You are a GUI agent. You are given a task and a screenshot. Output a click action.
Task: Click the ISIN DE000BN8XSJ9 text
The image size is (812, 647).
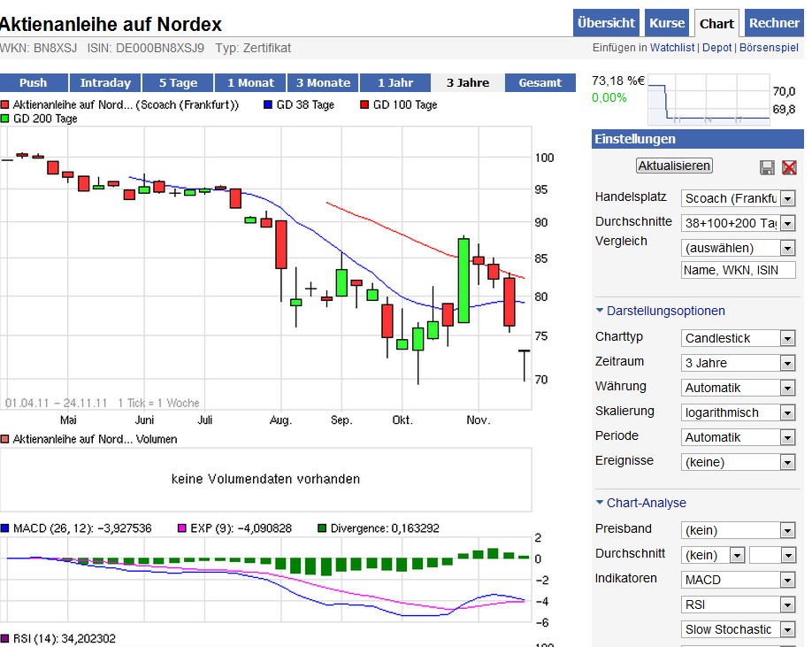coord(146,48)
